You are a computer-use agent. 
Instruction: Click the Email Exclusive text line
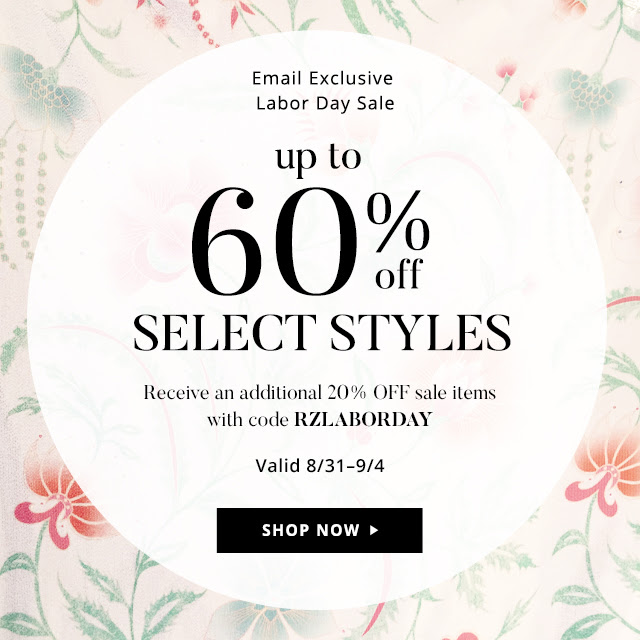[x=322, y=78]
